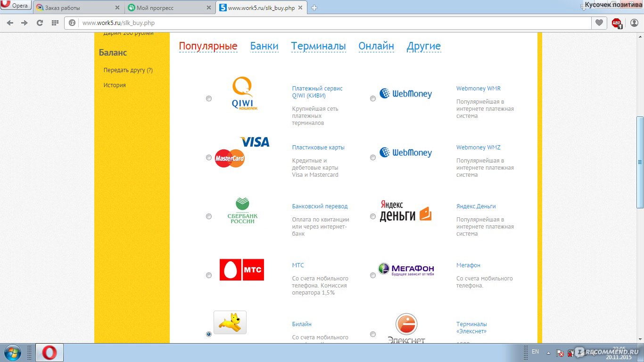Click the Мегафон text link
Image resolution: width=644 pixels, height=362 pixels.
(x=468, y=265)
